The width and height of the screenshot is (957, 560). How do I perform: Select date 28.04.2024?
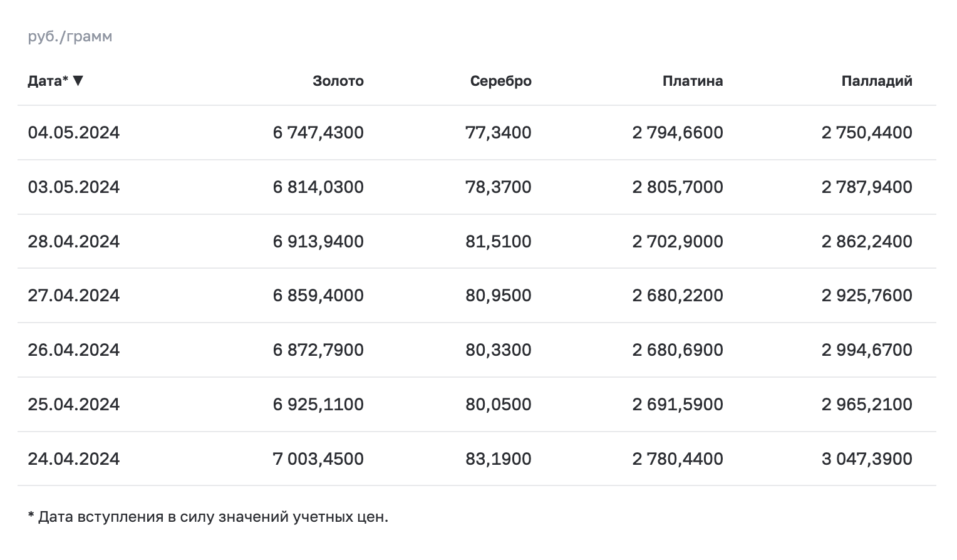click(74, 242)
